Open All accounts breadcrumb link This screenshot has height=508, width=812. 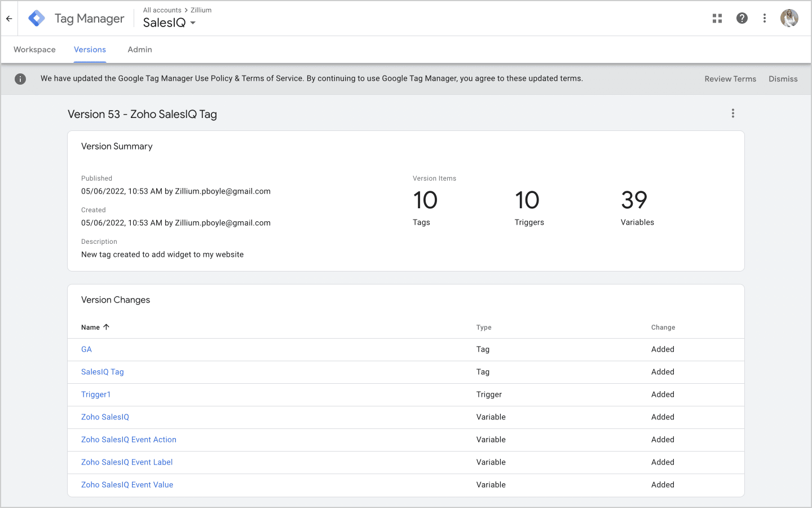tap(162, 10)
